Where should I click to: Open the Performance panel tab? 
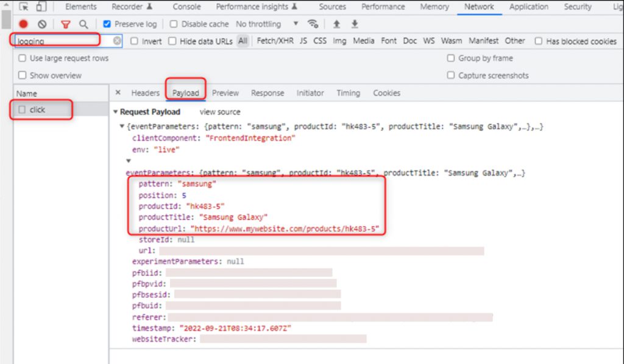[x=383, y=7]
